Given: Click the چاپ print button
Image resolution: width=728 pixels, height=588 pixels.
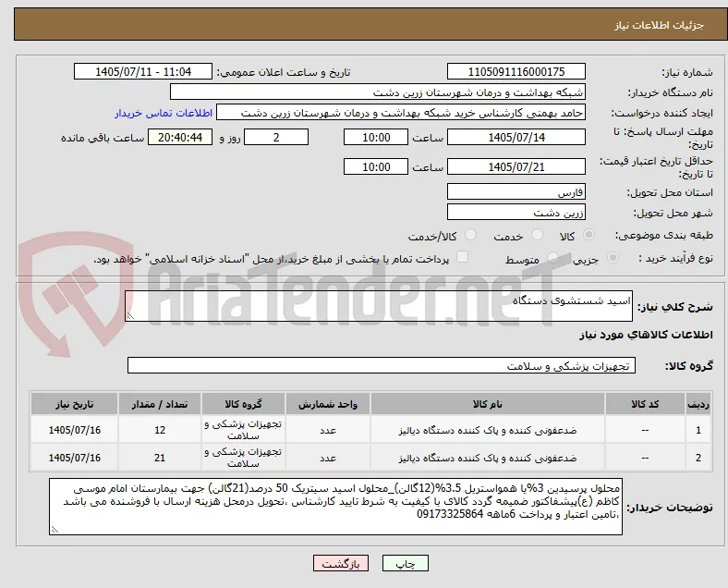Looking at the screenshot, I should [x=406, y=563].
